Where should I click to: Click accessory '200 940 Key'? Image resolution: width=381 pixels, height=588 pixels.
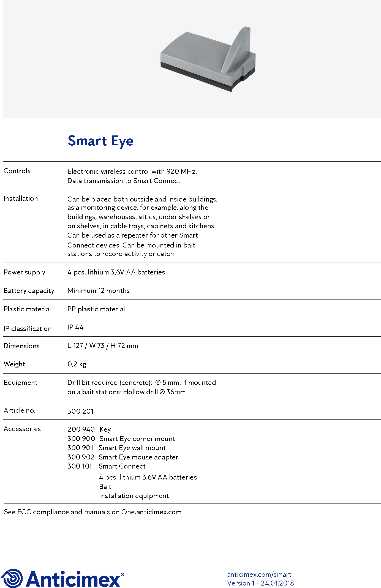(x=89, y=429)
